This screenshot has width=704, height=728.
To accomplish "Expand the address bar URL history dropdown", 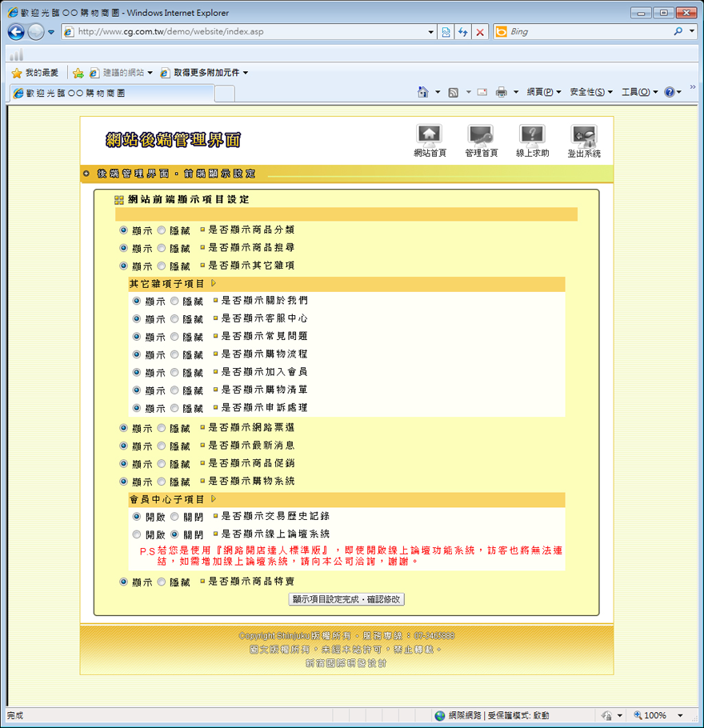I will [431, 32].
